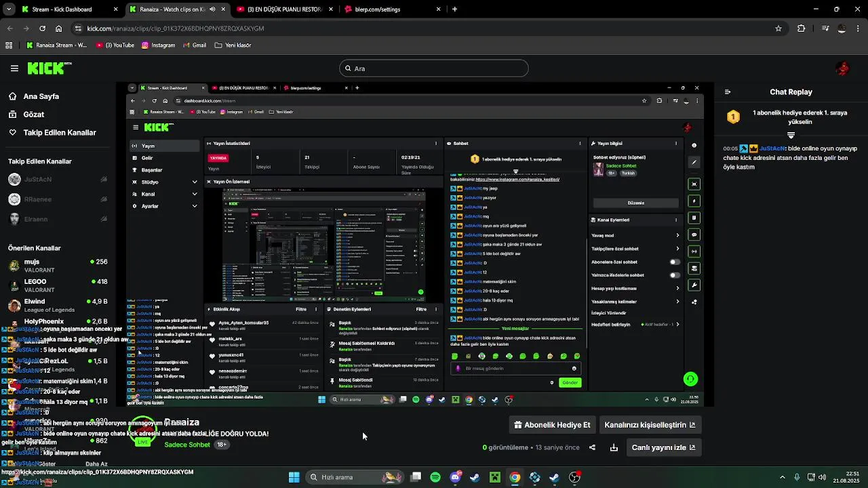Click the microphone tray icon
The image size is (868, 488).
[x=797, y=477]
